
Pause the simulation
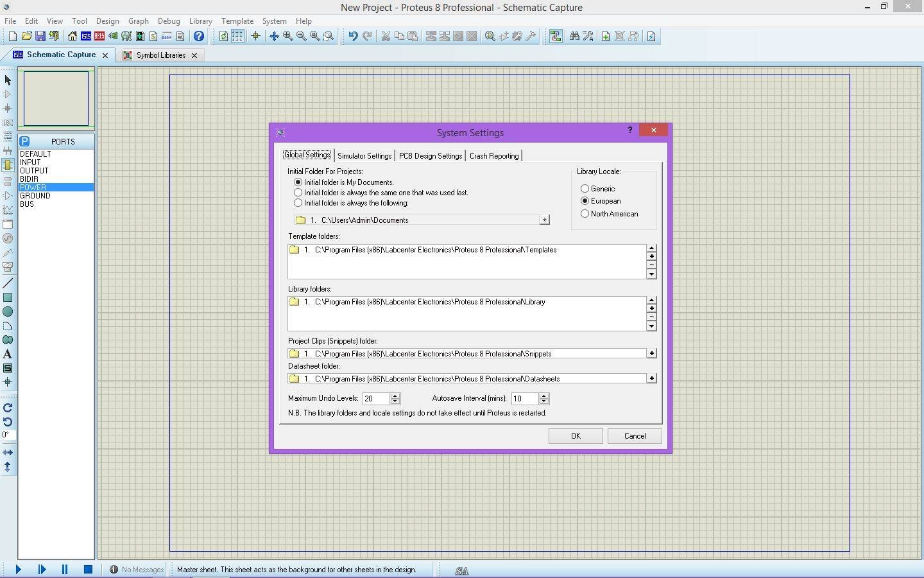point(65,569)
